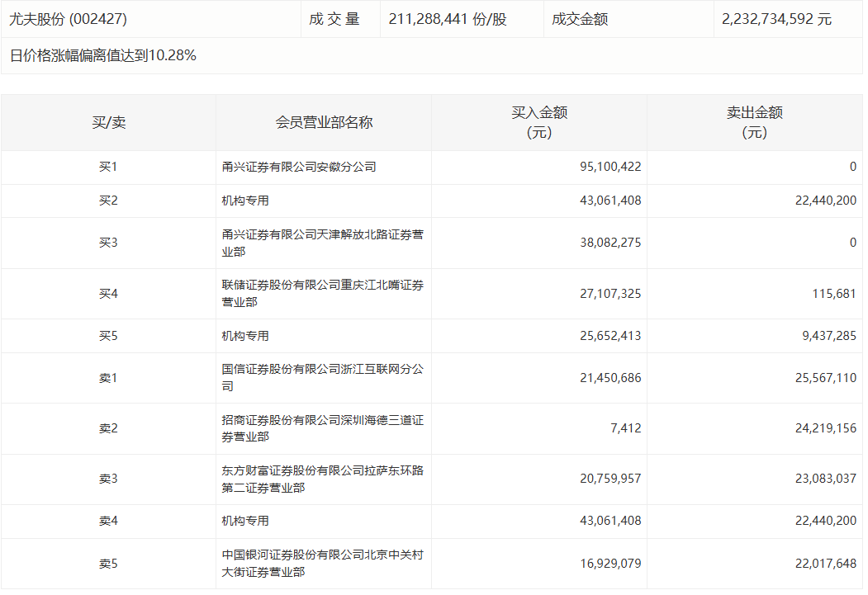
Task: Open 甬兴证券有限公司安徽分公司 entry
Action: tap(299, 167)
